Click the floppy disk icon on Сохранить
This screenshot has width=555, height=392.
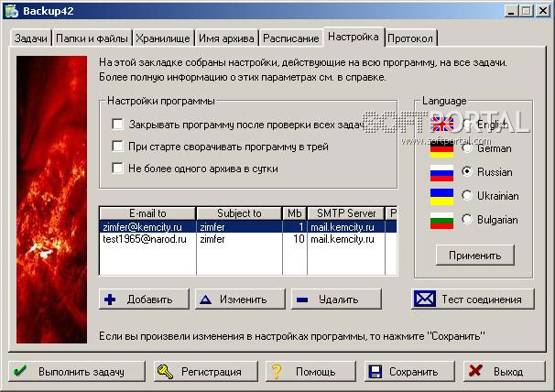point(375,372)
